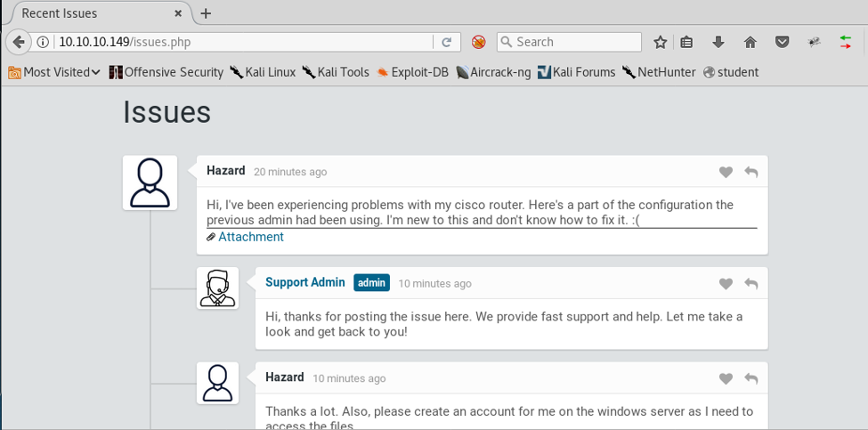This screenshot has height=430, width=868.
Task: Open the downloads arrow icon
Action: point(718,42)
